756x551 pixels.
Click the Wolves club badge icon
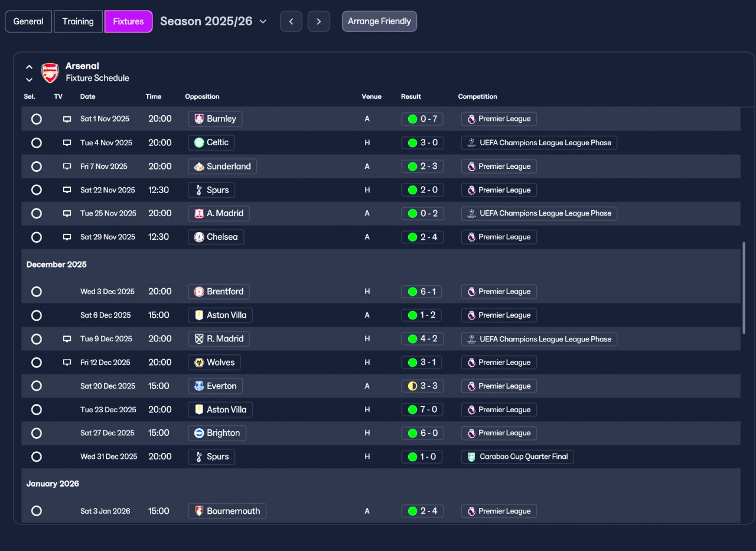click(199, 363)
